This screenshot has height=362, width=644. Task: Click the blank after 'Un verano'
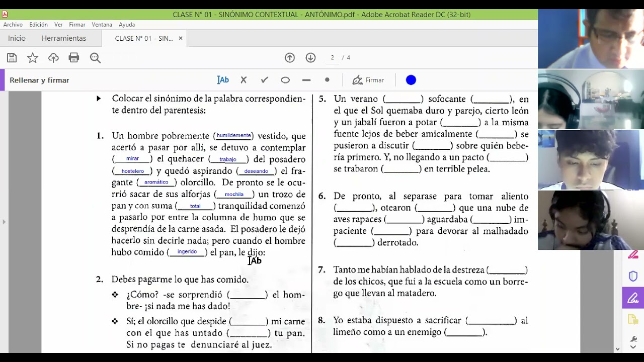click(x=403, y=100)
